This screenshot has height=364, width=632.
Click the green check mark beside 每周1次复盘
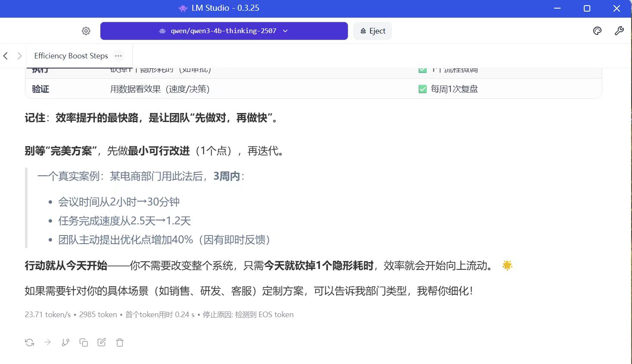click(422, 89)
